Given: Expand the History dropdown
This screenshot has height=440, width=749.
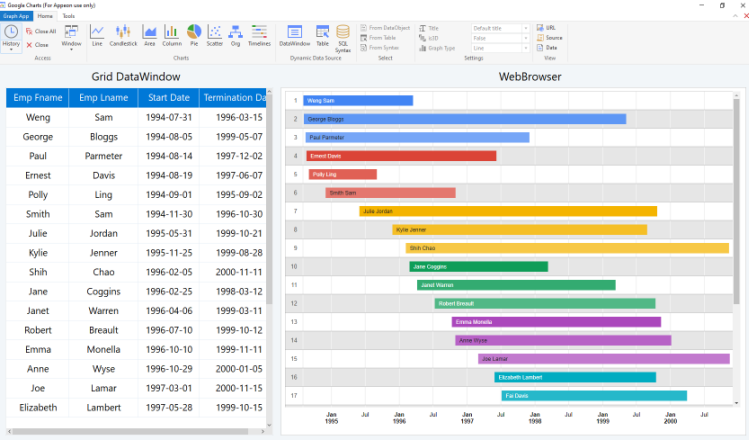Looking at the screenshot, I should [11, 39].
